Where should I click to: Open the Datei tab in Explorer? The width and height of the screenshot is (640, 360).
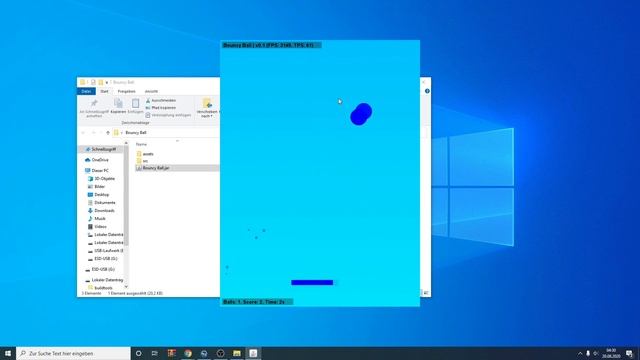pos(86,91)
